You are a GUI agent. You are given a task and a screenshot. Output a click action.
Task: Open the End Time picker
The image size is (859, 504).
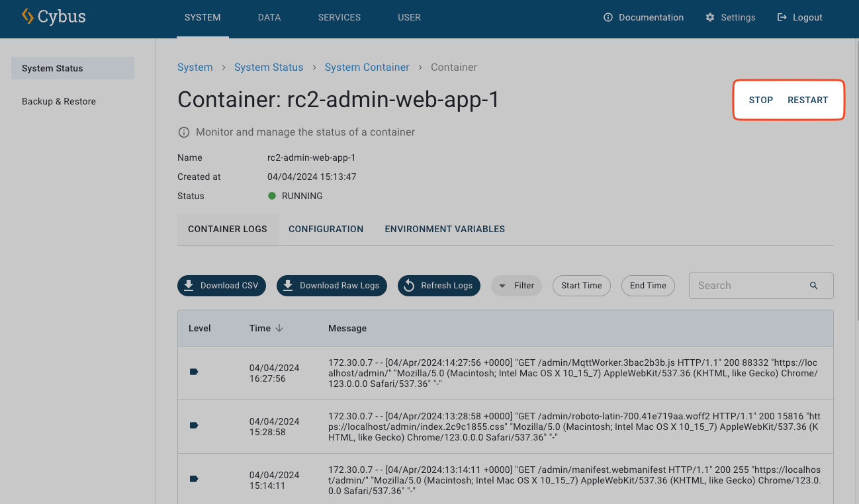[x=647, y=286]
